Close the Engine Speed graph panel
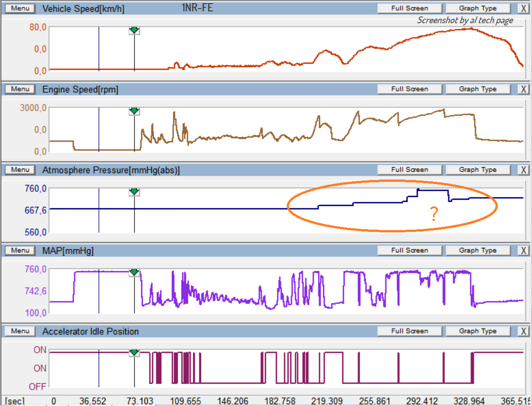The height and width of the screenshot is (406, 532). coord(524,89)
